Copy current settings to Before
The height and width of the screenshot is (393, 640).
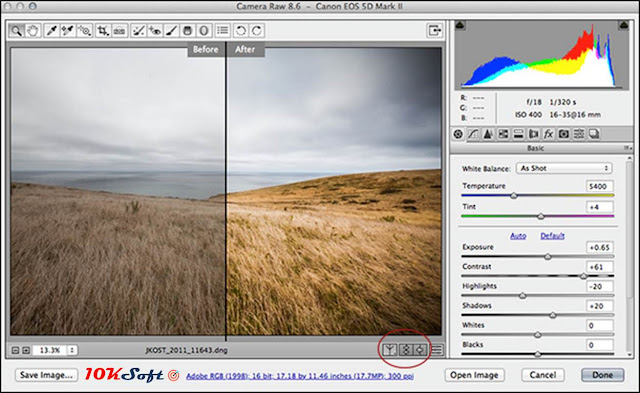420,350
